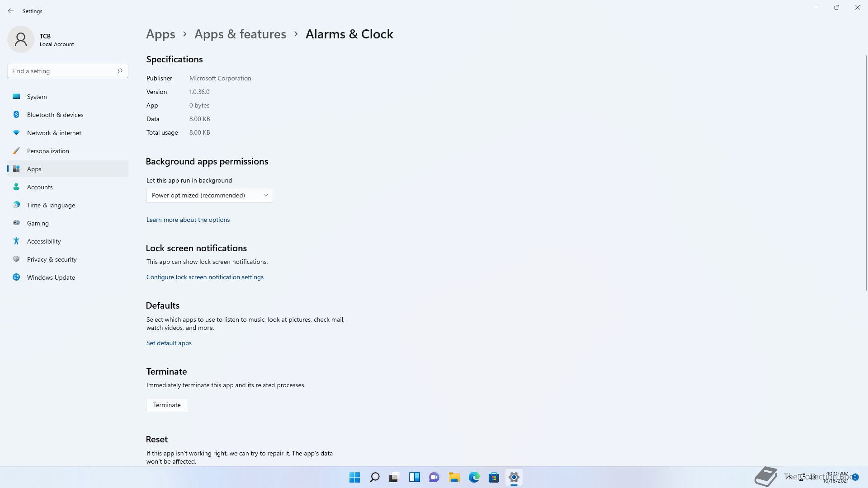Click the Gaming controller icon
This screenshot has height=488, width=868.
point(16,223)
